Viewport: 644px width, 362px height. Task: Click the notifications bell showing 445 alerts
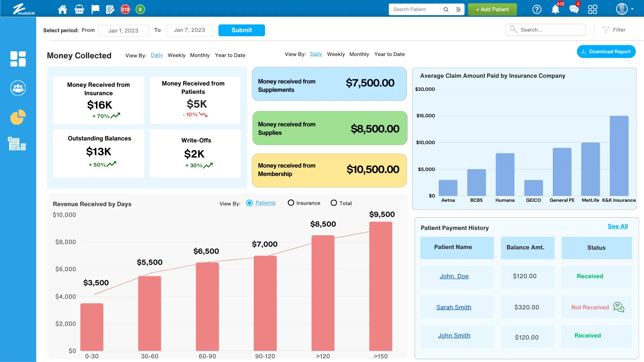click(555, 9)
